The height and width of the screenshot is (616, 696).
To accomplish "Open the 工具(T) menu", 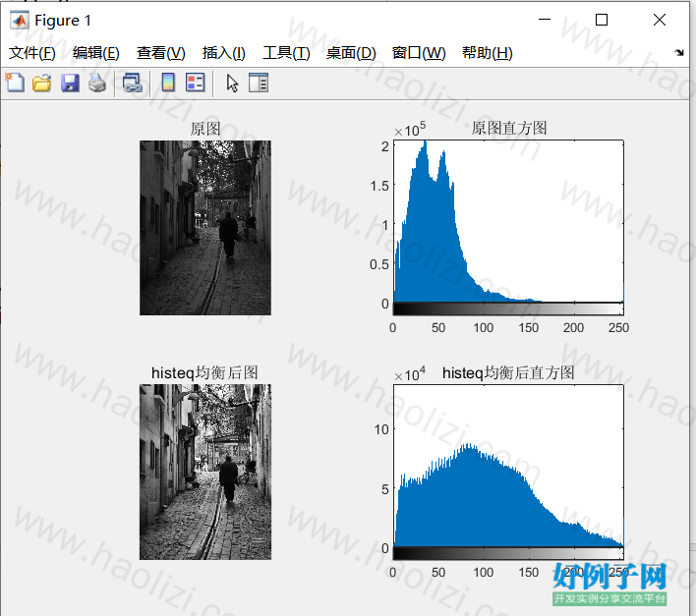I will click(x=286, y=53).
